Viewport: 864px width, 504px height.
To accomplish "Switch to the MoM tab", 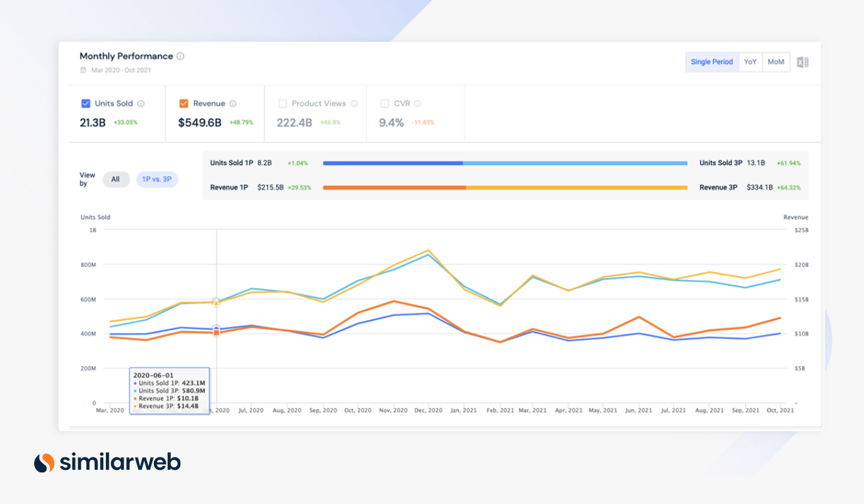I will (776, 62).
